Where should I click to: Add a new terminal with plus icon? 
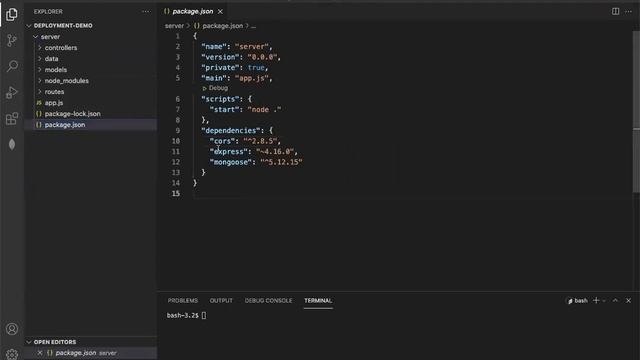[x=596, y=300]
